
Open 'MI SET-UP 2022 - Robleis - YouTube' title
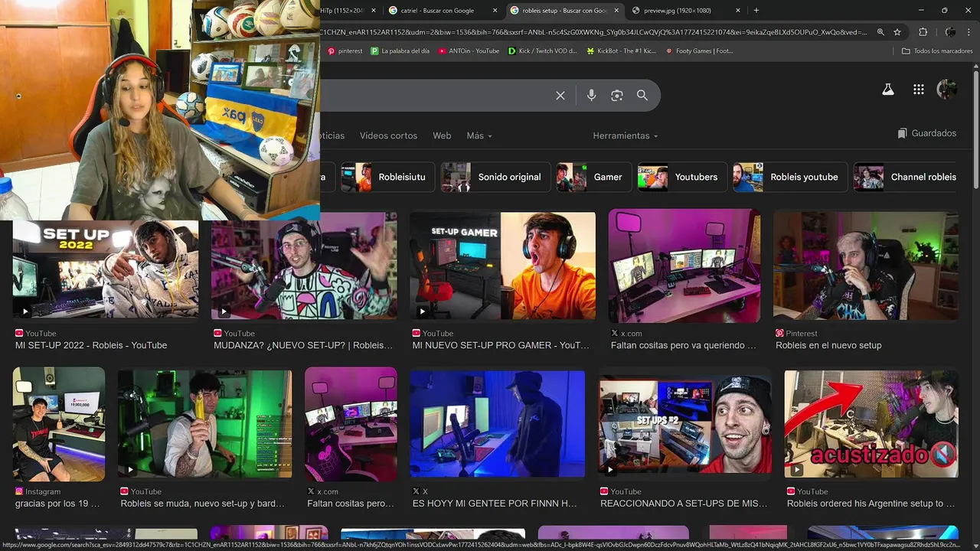(x=91, y=345)
